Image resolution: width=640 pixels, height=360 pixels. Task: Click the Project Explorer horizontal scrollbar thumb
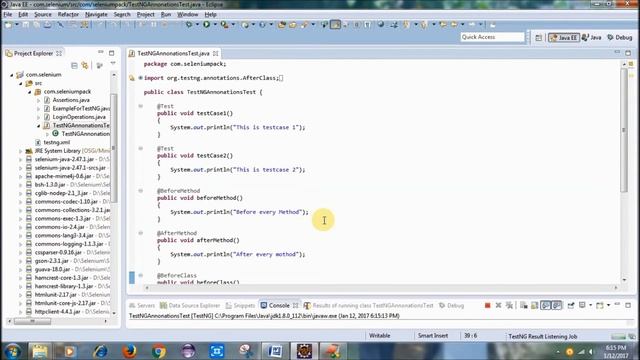coord(33,321)
